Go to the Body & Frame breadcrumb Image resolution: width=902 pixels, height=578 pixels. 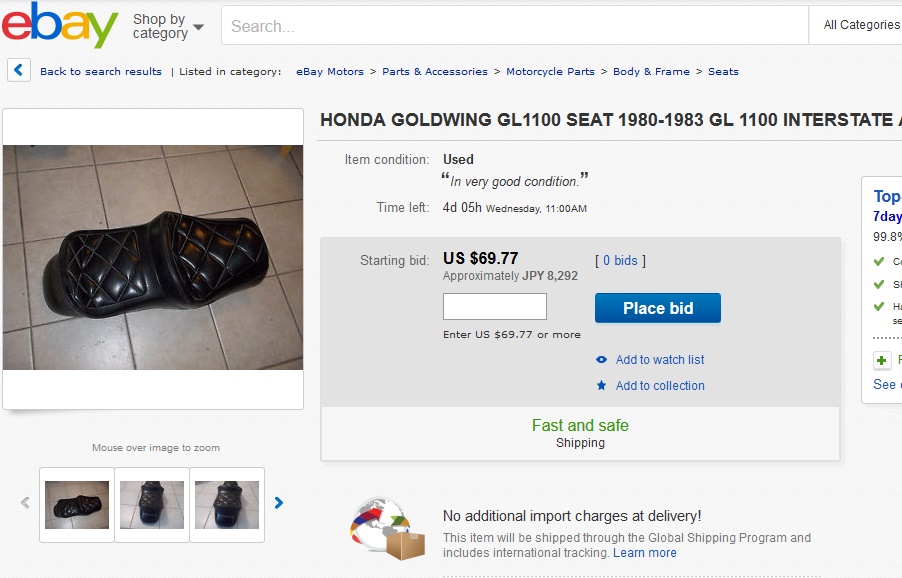[651, 72]
